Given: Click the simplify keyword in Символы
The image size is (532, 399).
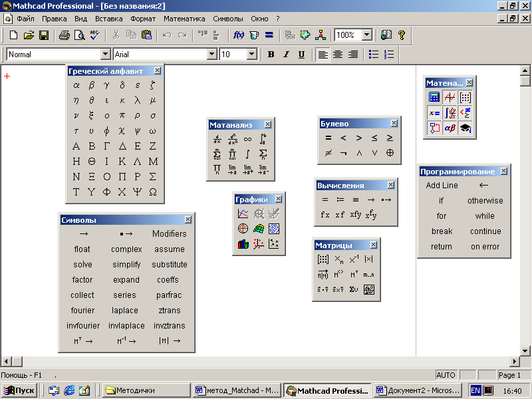Looking at the screenshot, I should pyautogui.click(x=126, y=265).
